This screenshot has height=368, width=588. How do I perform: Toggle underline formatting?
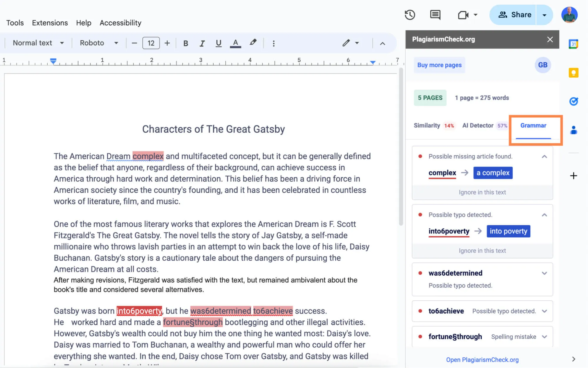pyautogui.click(x=218, y=43)
